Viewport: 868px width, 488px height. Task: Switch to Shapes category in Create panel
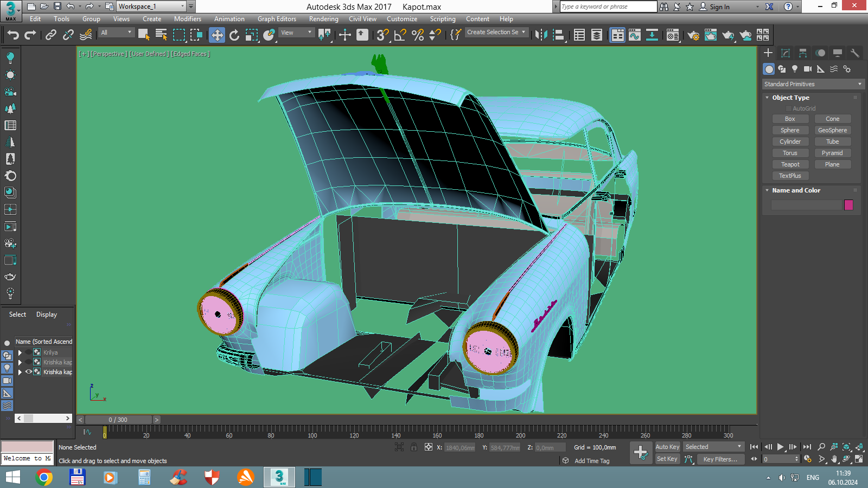pos(782,69)
